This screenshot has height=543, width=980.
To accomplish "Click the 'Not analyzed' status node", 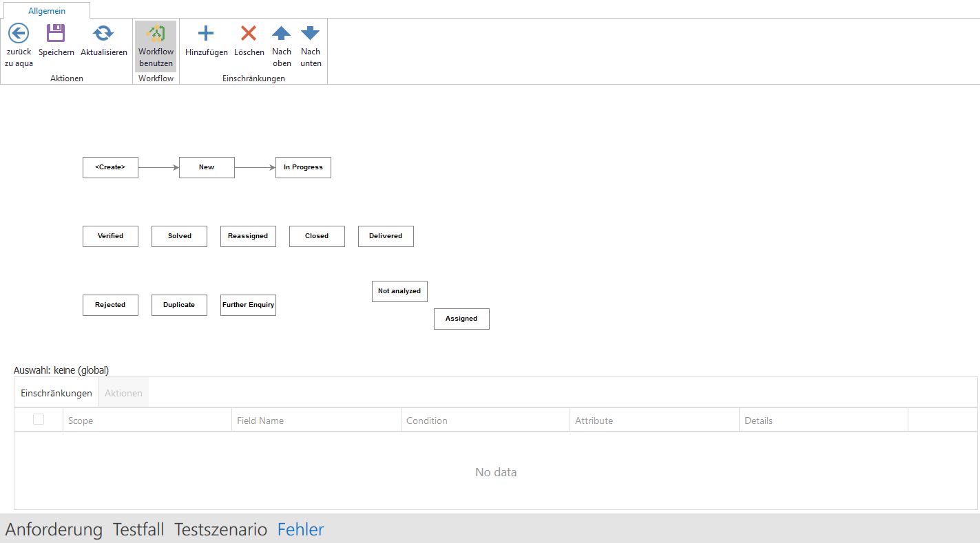I will pos(399,291).
